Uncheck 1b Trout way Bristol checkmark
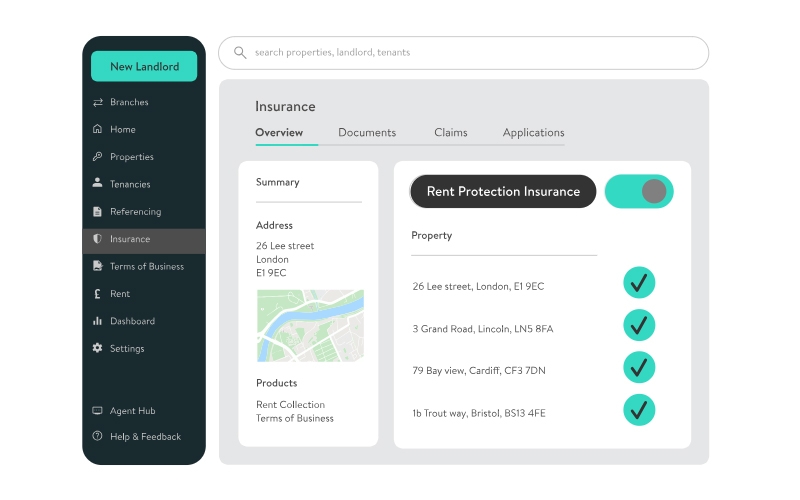 tap(639, 410)
